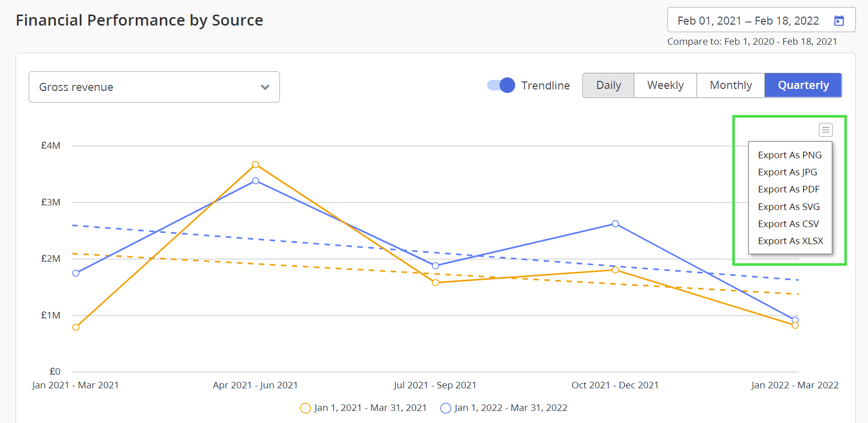Open the Gross revenue dropdown
Screen dimensions: 868x423
[154, 87]
